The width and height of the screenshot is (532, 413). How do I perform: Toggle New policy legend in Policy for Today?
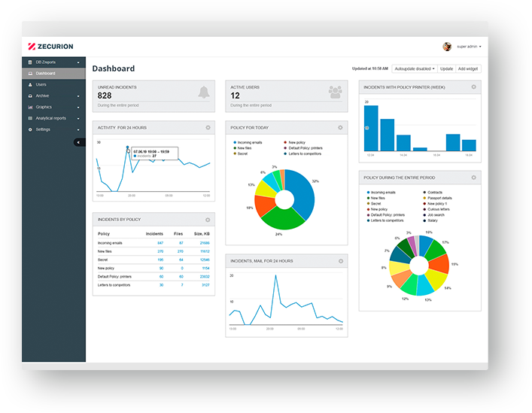point(294,142)
